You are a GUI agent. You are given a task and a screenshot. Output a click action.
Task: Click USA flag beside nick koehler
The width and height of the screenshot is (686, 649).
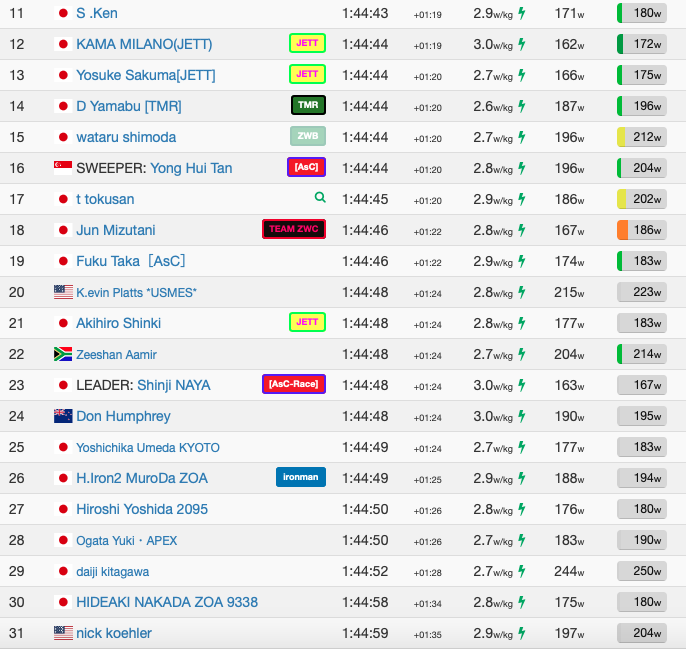coord(63,633)
